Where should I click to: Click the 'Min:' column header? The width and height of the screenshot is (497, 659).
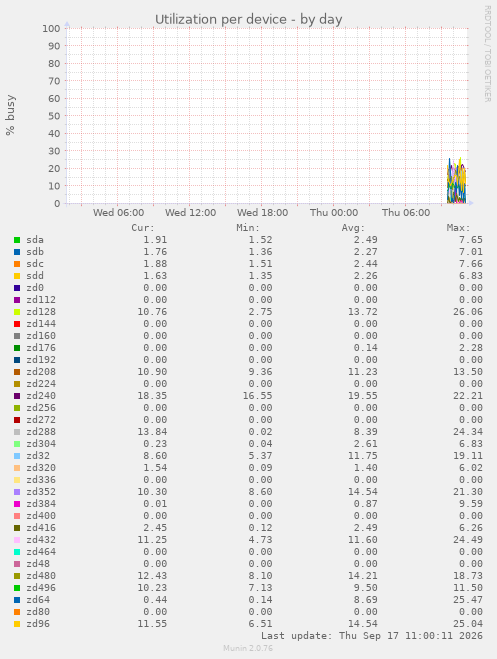[x=248, y=228]
